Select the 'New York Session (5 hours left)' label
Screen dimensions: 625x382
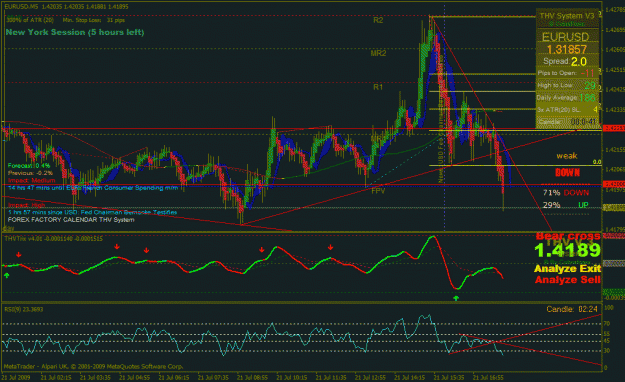pyautogui.click(x=75, y=32)
